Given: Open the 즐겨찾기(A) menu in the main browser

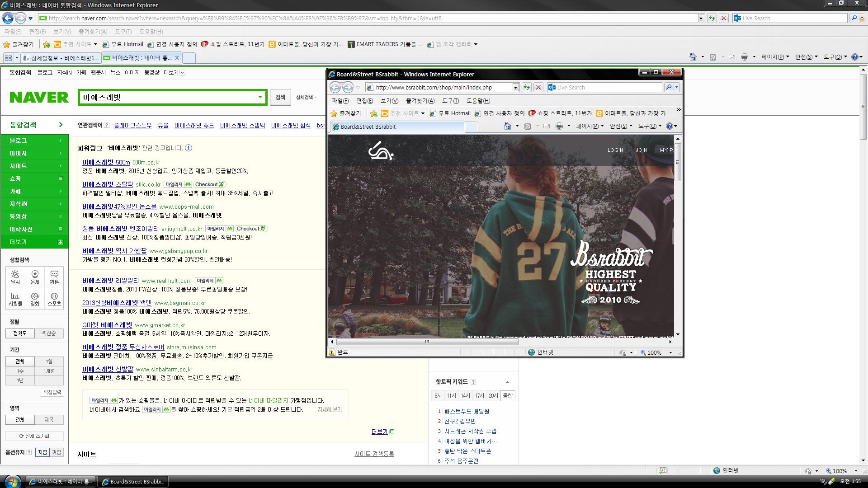Looking at the screenshot, I should point(93,32).
